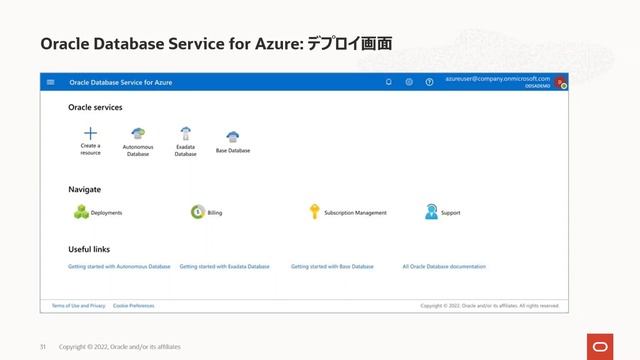Go to Deployments navigation label
This screenshot has width=640, height=360.
(106, 213)
